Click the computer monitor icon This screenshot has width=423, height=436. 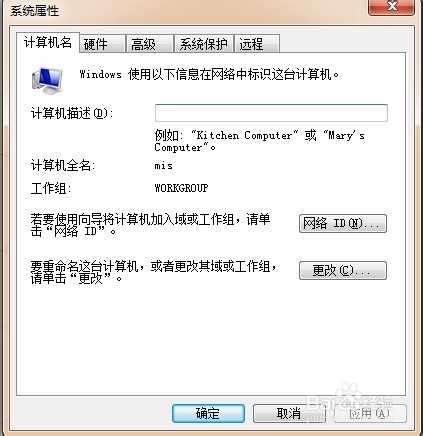tap(47, 81)
